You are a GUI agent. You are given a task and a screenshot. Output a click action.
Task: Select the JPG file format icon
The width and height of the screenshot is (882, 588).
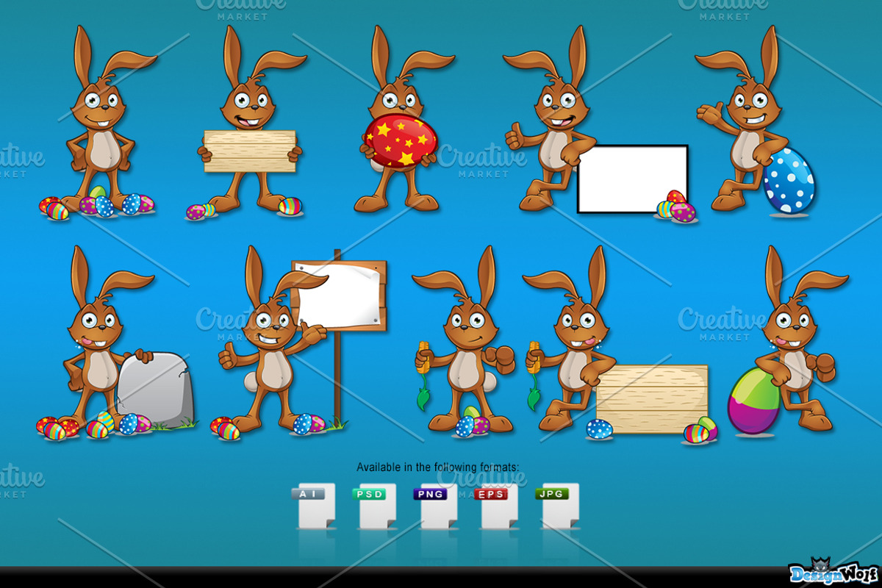point(558,506)
